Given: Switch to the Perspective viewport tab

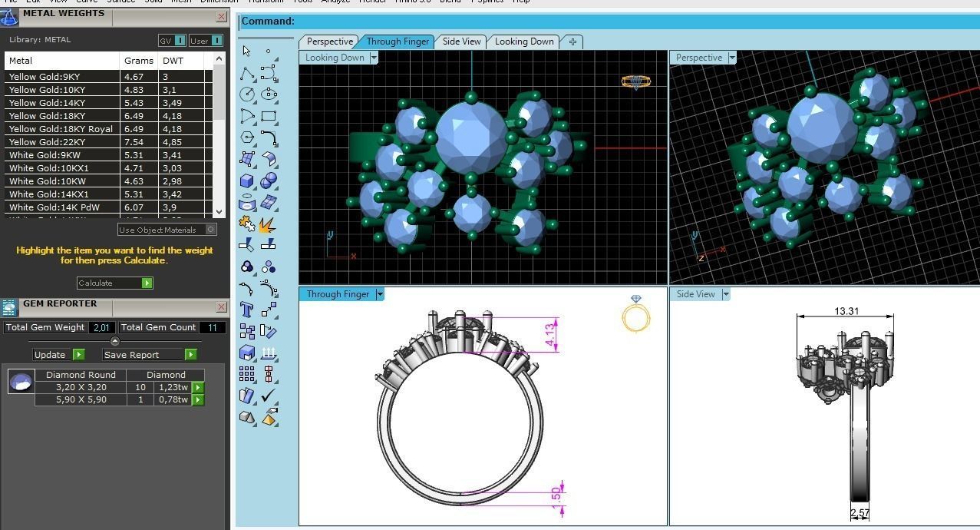Looking at the screenshot, I should [x=329, y=41].
